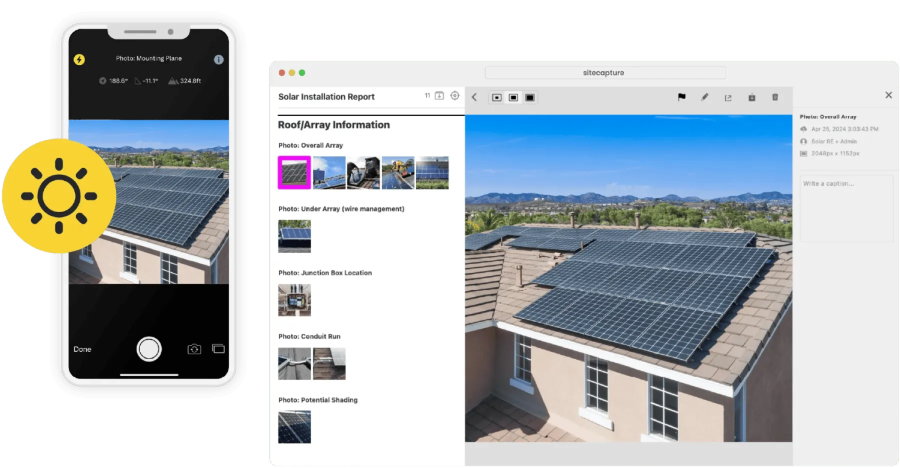Select the small photo view size

496,98
